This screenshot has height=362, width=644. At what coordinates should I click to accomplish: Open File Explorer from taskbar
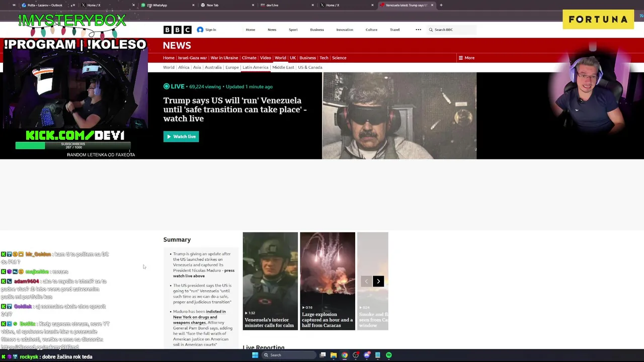pyautogui.click(x=333, y=355)
